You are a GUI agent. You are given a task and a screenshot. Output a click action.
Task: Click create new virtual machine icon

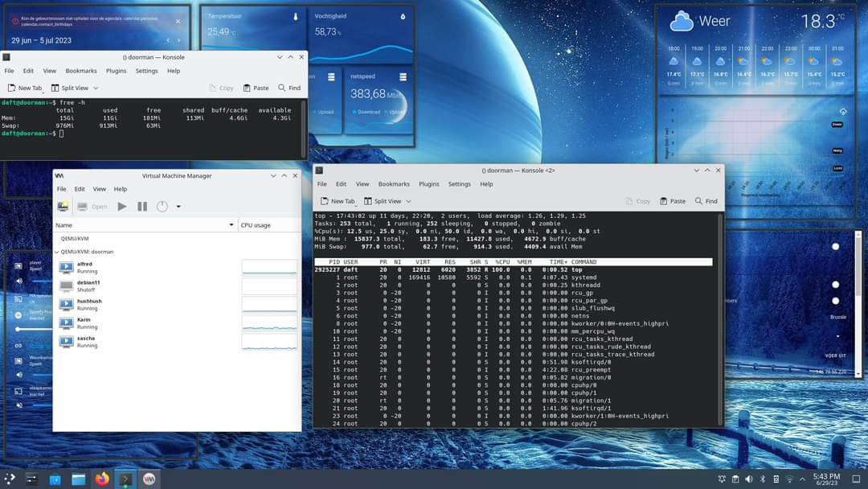(x=63, y=206)
